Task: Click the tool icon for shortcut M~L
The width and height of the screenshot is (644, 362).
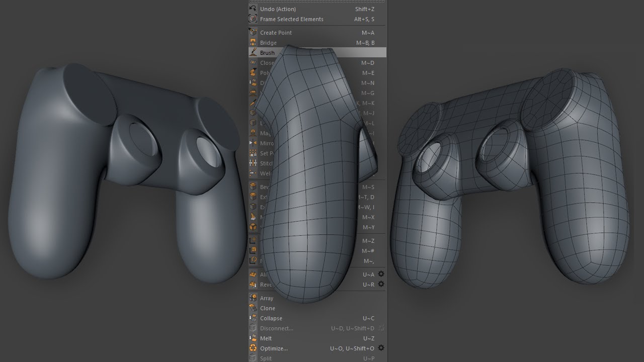Action: point(253,123)
